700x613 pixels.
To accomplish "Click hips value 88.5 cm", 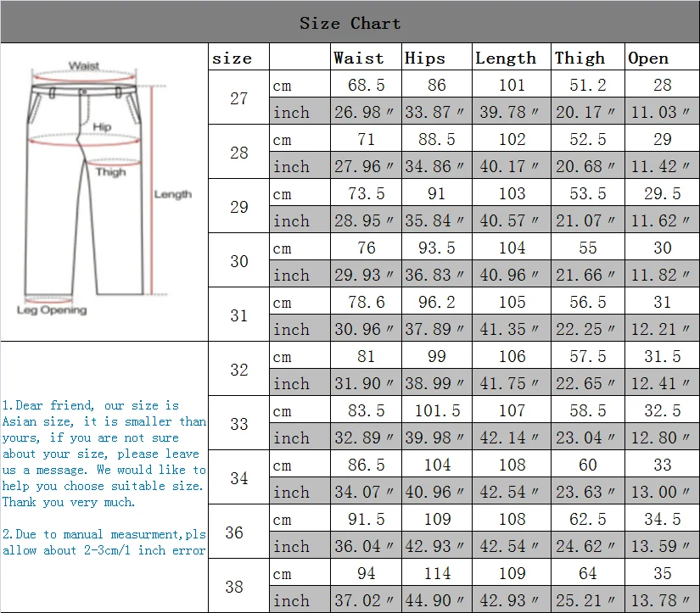I will click(437, 139).
